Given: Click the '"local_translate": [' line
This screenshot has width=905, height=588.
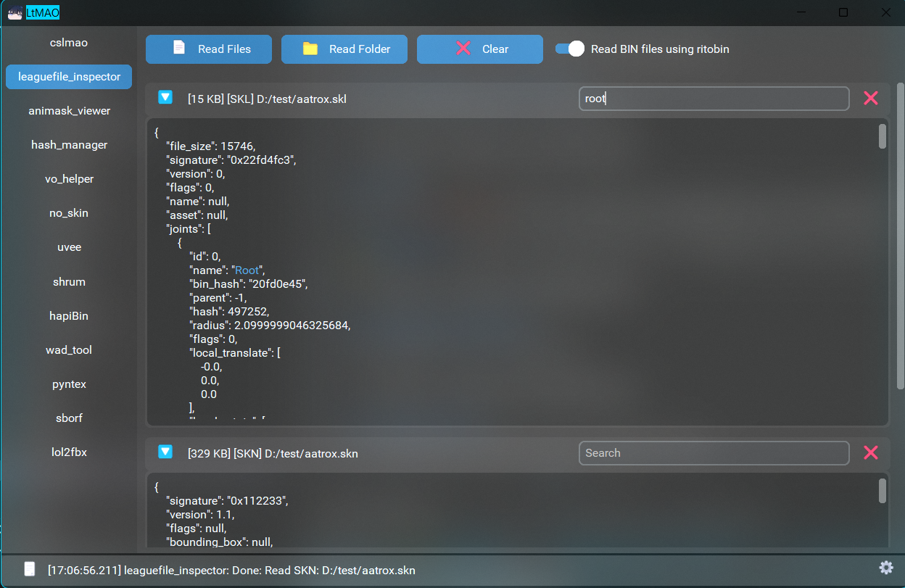Looking at the screenshot, I should [235, 353].
